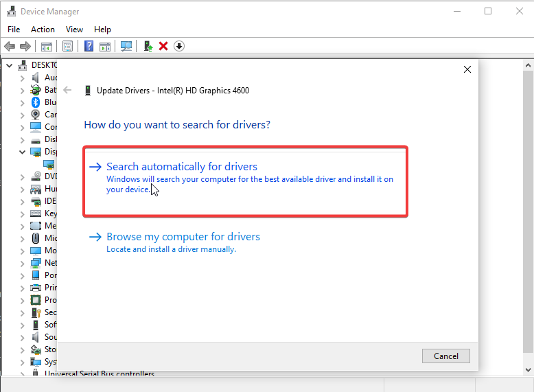Expand the Bluetooth node chevron
The width and height of the screenshot is (534, 392).
22,103
